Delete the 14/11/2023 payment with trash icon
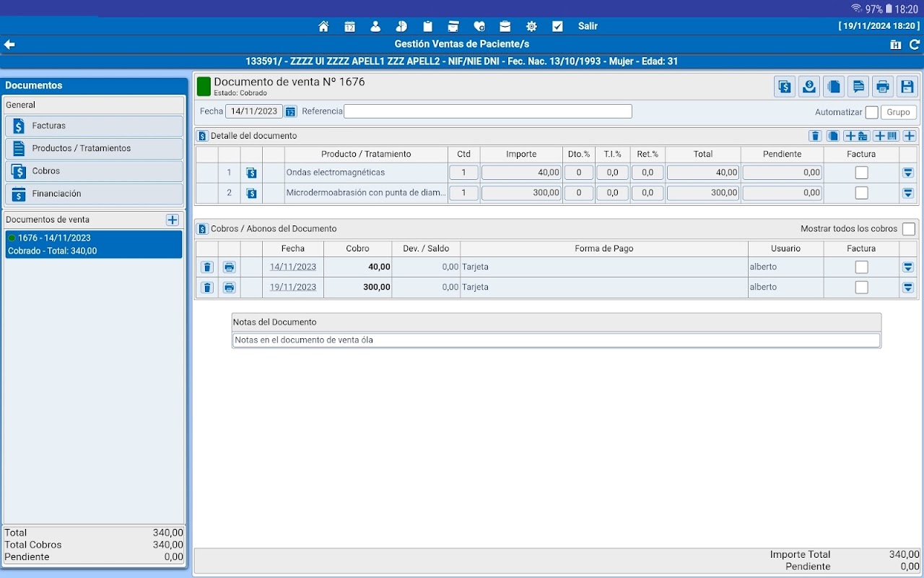 coord(207,267)
